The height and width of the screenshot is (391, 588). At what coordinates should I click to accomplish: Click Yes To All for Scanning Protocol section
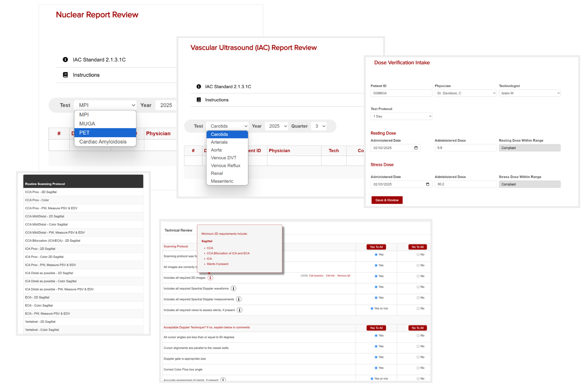pyautogui.click(x=376, y=247)
